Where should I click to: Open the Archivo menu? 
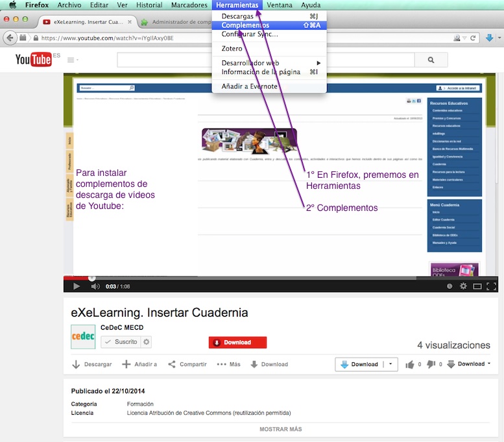point(69,5)
